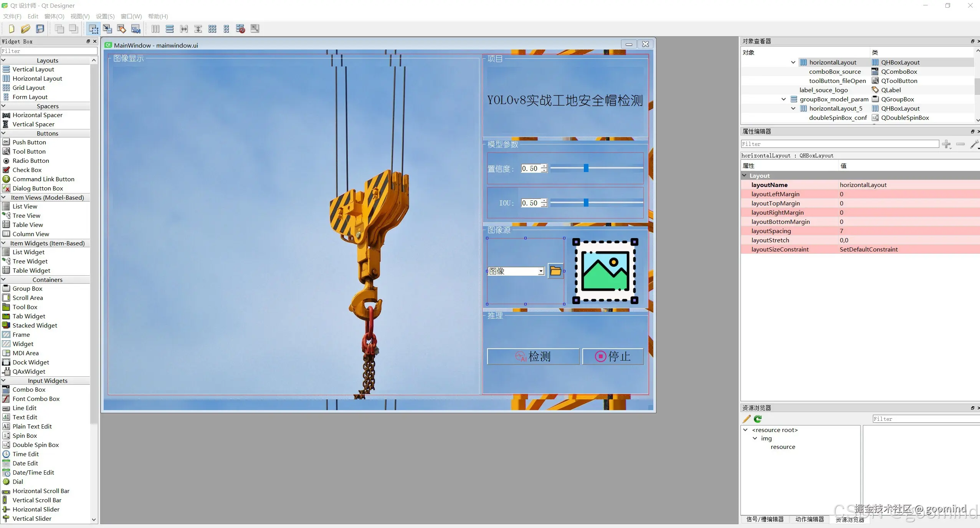The width and height of the screenshot is (980, 528).
Task: Click the reload resources green icon
Action: click(758, 419)
